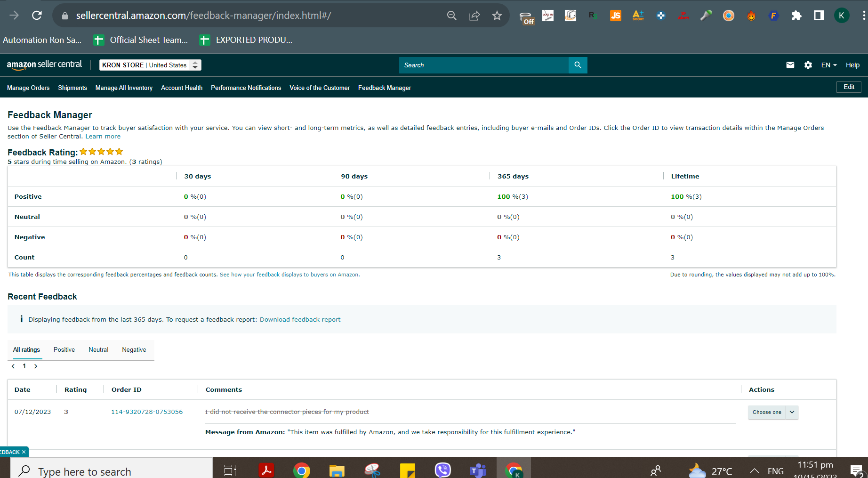This screenshot has width=868, height=478.
Task: Open File Explorer from the taskbar
Action: coord(337,470)
